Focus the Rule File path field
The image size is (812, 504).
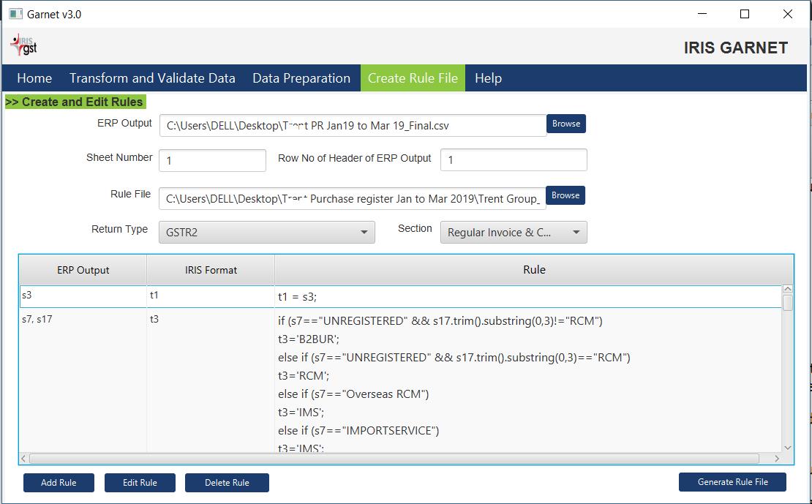point(352,199)
